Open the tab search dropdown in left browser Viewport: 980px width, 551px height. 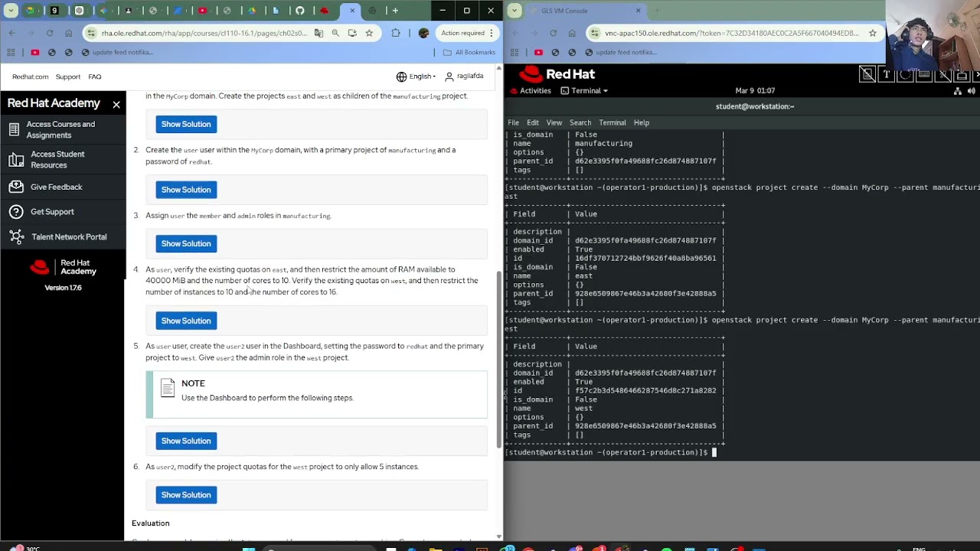click(x=11, y=11)
